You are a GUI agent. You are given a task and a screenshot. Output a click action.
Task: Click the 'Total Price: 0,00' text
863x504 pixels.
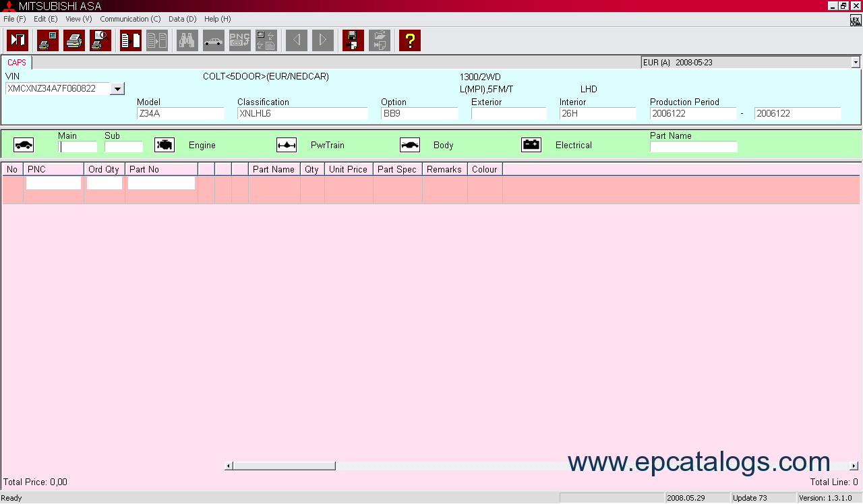click(35, 482)
